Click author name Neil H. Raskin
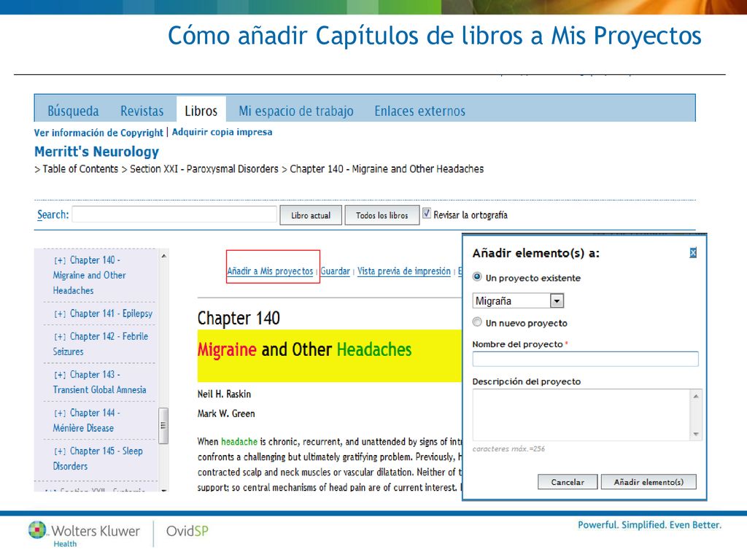 (x=224, y=394)
